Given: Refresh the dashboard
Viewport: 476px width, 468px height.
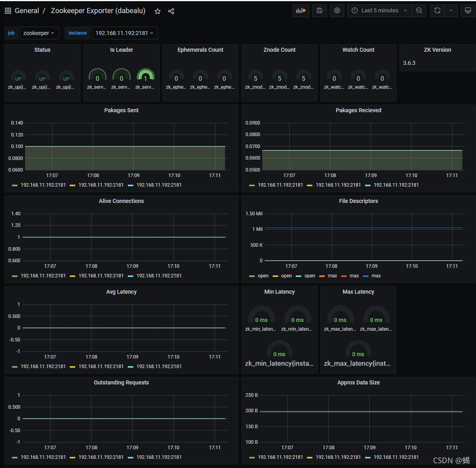Looking at the screenshot, I should [437, 11].
